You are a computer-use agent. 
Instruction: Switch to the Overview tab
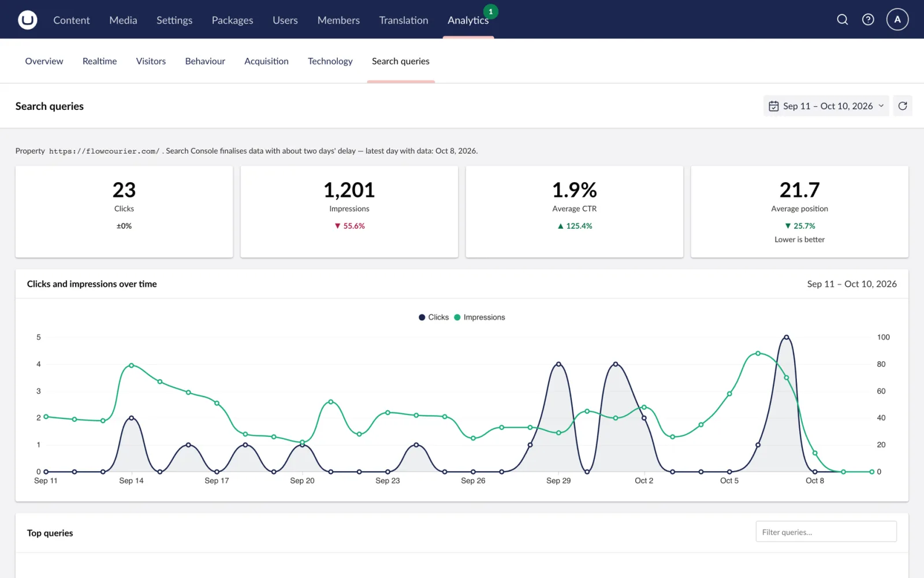point(44,61)
